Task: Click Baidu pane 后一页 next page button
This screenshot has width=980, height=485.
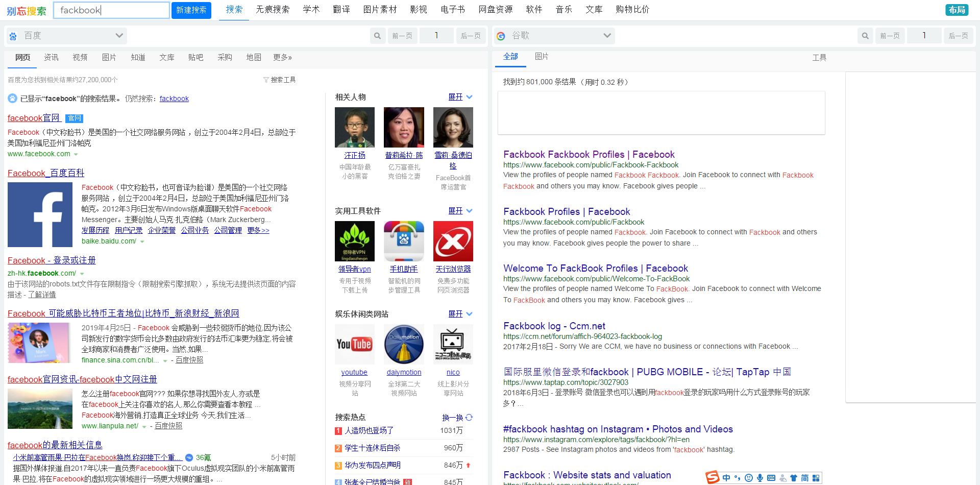Action: [x=471, y=36]
